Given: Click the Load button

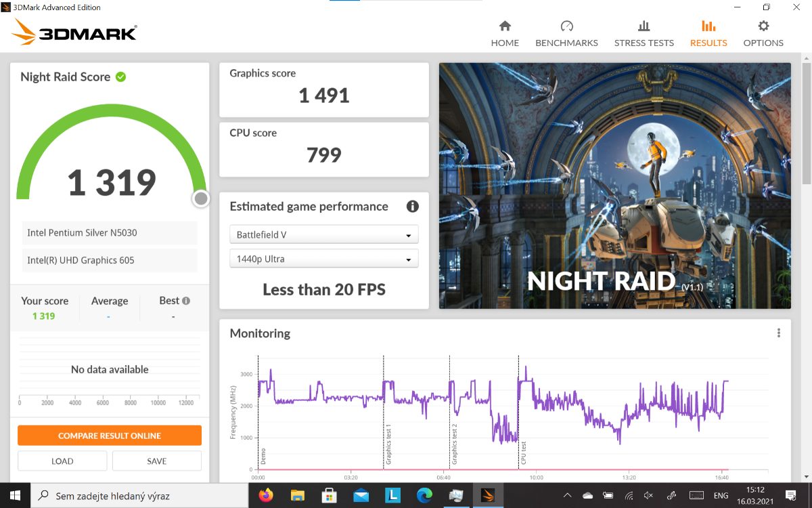Looking at the screenshot, I should (x=62, y=461).
